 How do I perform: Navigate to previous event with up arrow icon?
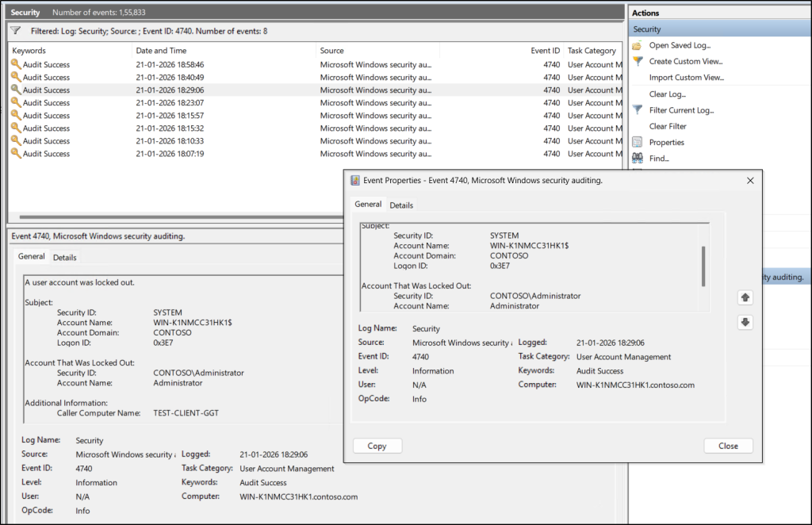[744, 297]
